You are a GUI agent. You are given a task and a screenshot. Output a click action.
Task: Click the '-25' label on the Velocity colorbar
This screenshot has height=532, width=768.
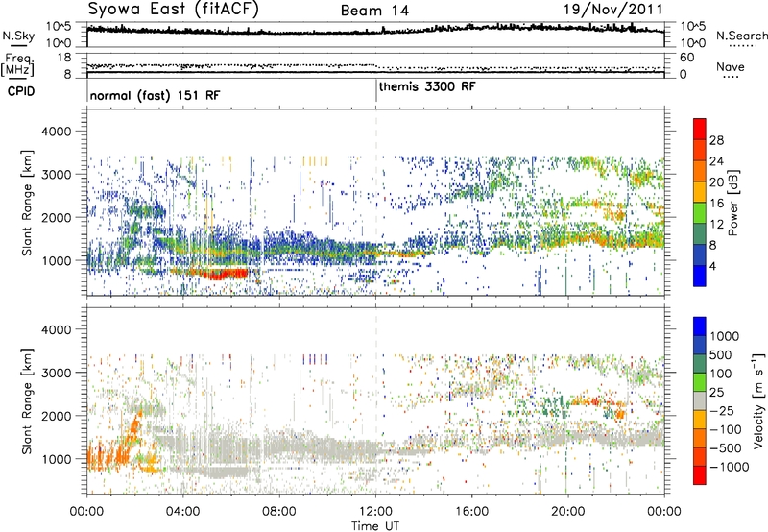coord(722,411)
